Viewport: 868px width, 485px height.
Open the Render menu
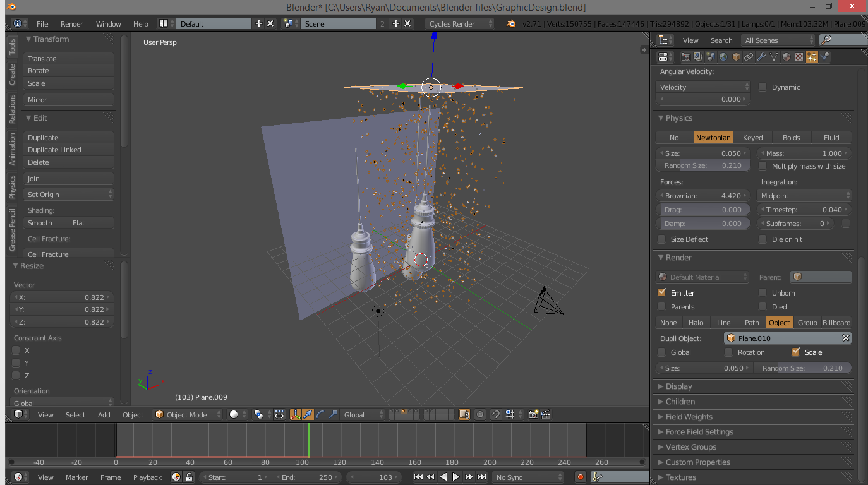point(72,23)
